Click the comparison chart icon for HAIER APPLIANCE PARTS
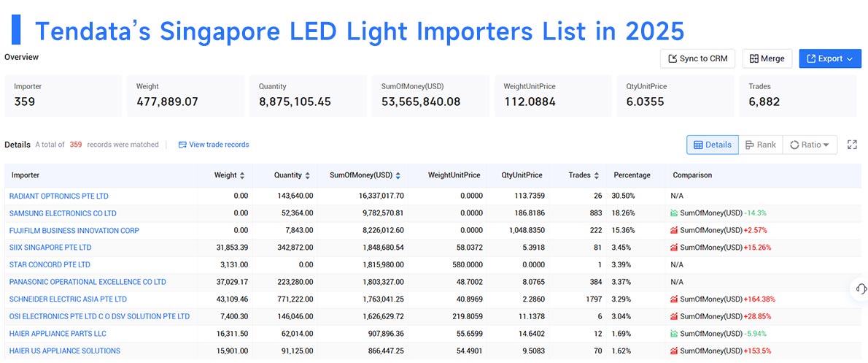 [674, 334]
